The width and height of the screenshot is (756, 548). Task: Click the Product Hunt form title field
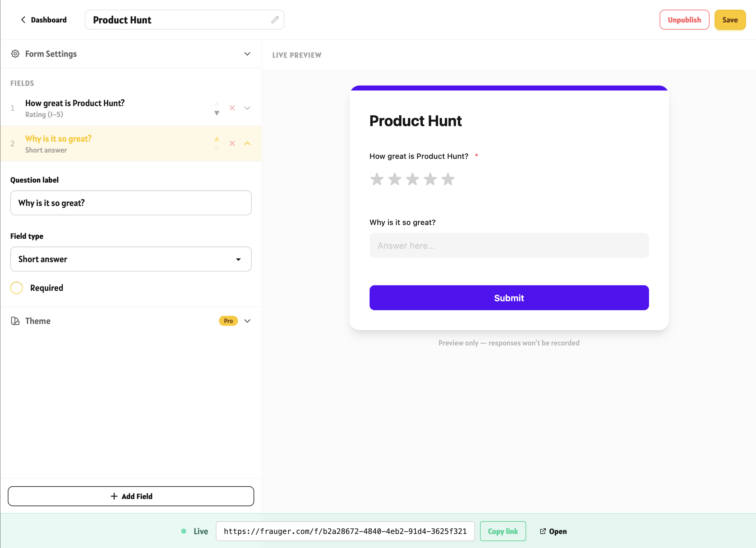185,20
